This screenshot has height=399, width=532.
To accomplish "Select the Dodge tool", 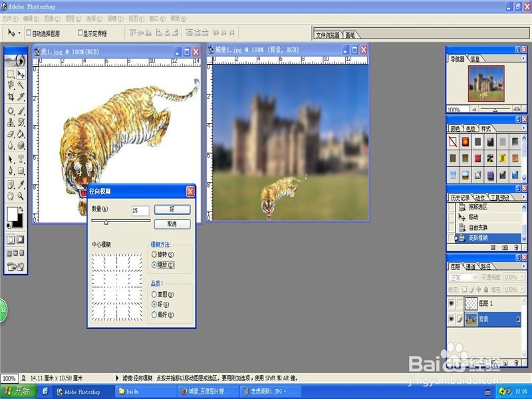I will click(x=21, y=145).
